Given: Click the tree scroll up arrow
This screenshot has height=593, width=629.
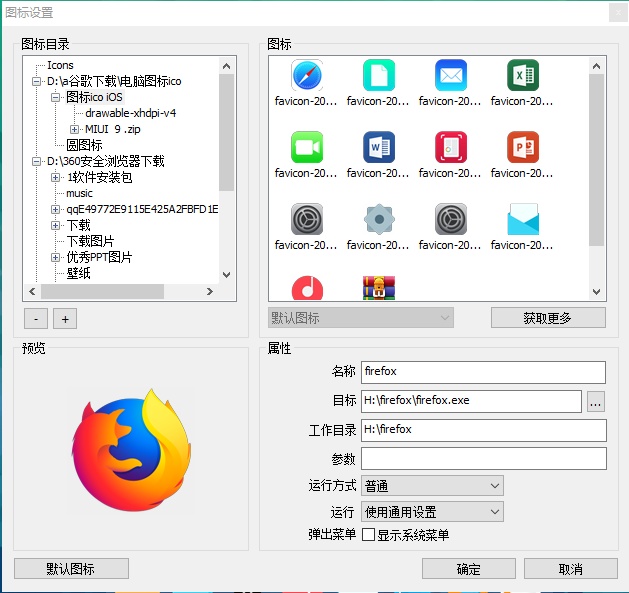Looking at the screenshot, I should click(226, 66).
